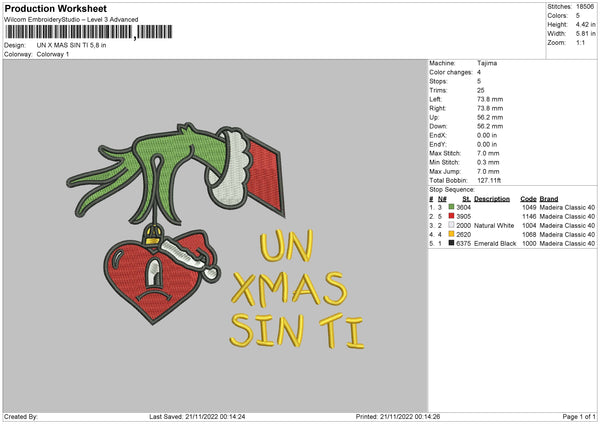Click code '1049' in stop row 1

coord(529,207)
